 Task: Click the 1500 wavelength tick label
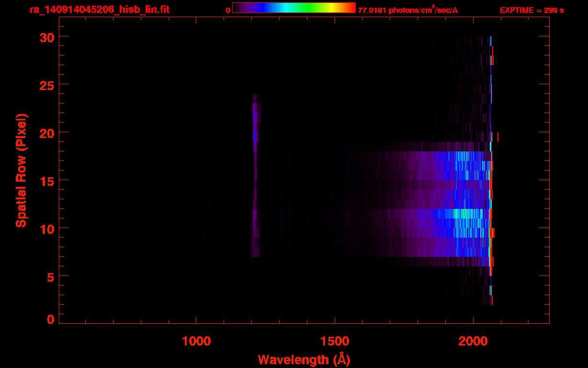pyautogui.click(x=335, y=341)
